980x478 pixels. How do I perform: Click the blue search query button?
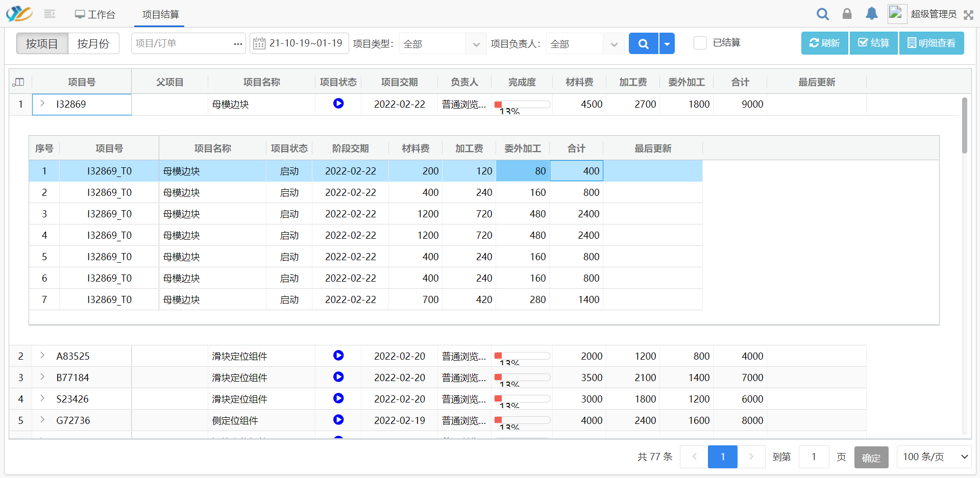[643, 43]
